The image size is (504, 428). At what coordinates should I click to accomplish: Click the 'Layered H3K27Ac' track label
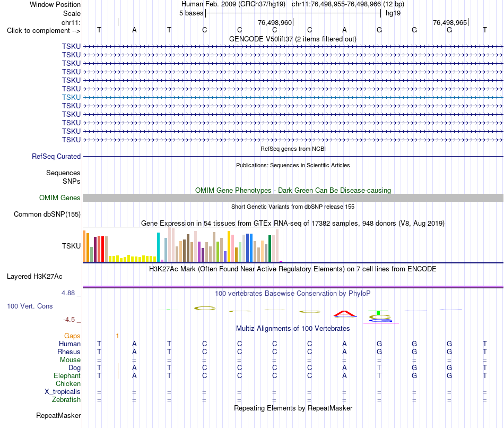34,277
